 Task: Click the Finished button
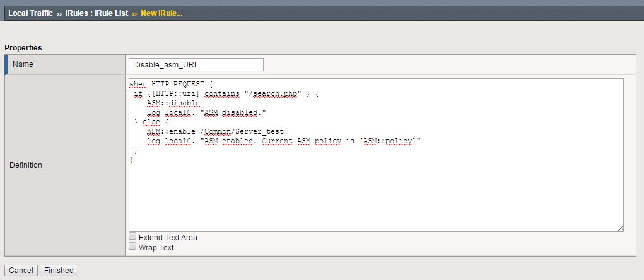[59, 271]
